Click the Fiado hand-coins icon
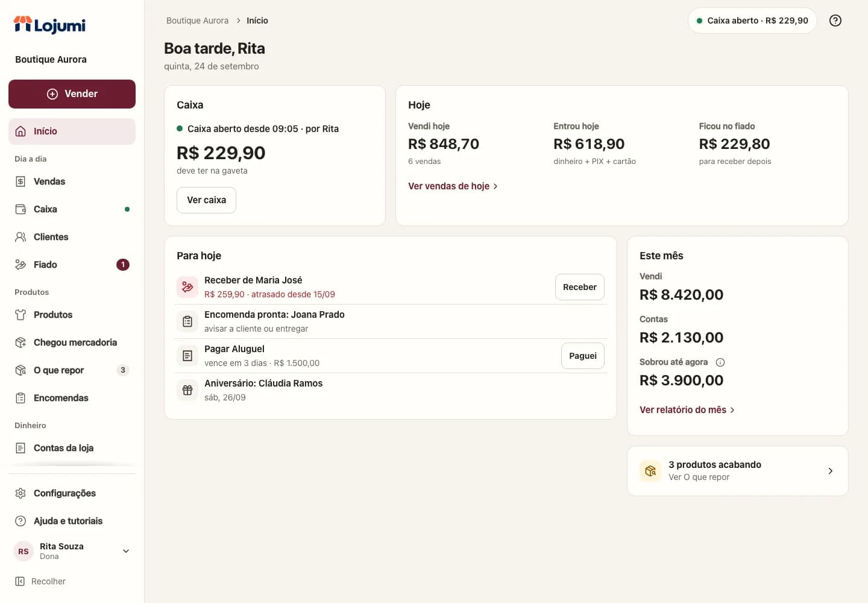 pos(20,265)
